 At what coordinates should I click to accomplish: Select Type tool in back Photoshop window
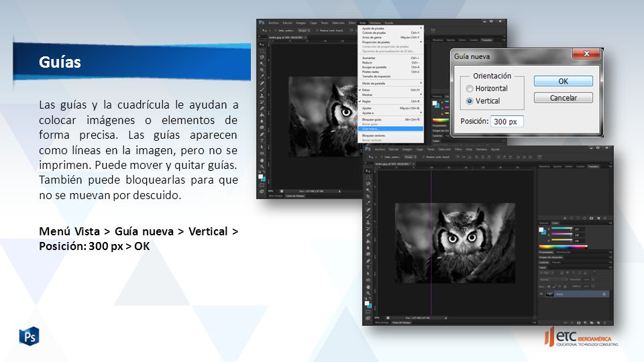pyautogui.click(x=262, y=141)
